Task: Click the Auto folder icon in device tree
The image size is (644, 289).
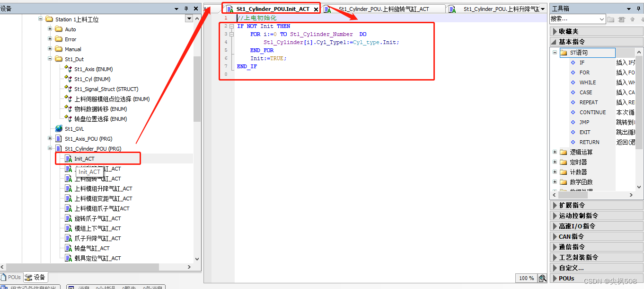Action: (59, 29)
